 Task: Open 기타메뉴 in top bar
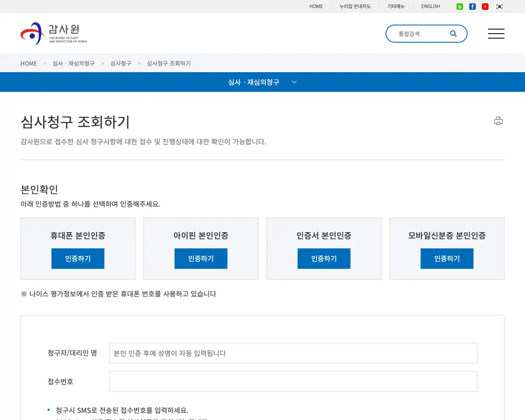click(x=396, y=7)
